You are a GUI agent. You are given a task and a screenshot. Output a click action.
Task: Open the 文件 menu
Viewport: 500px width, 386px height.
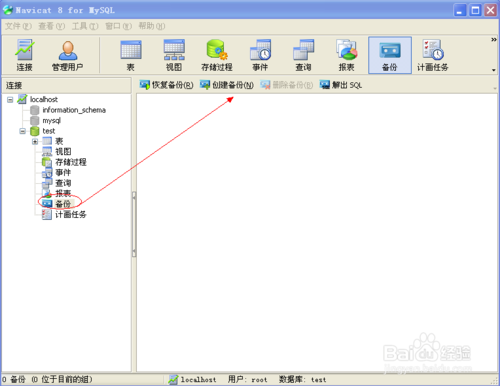18,26
